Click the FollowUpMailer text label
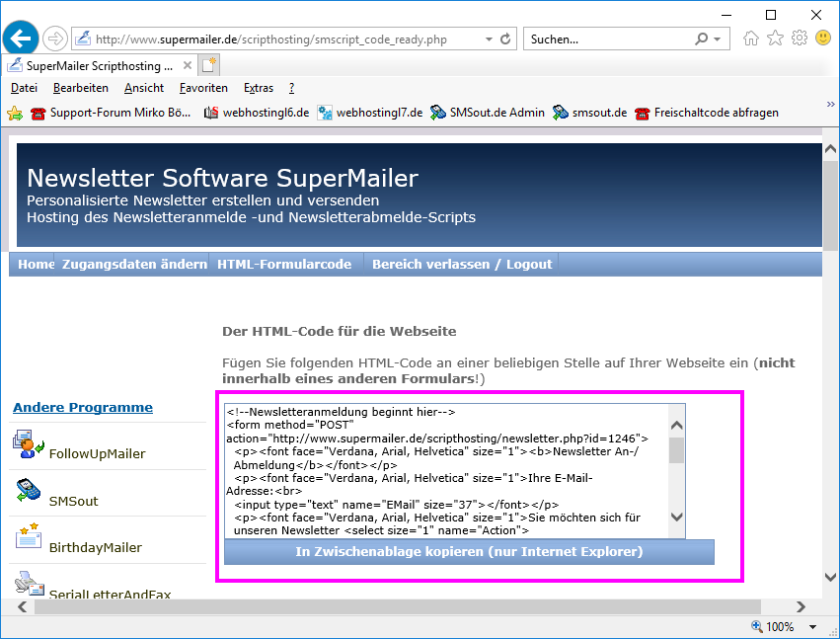The height and width of the screenshot is (639, 840). coord(97,453)
